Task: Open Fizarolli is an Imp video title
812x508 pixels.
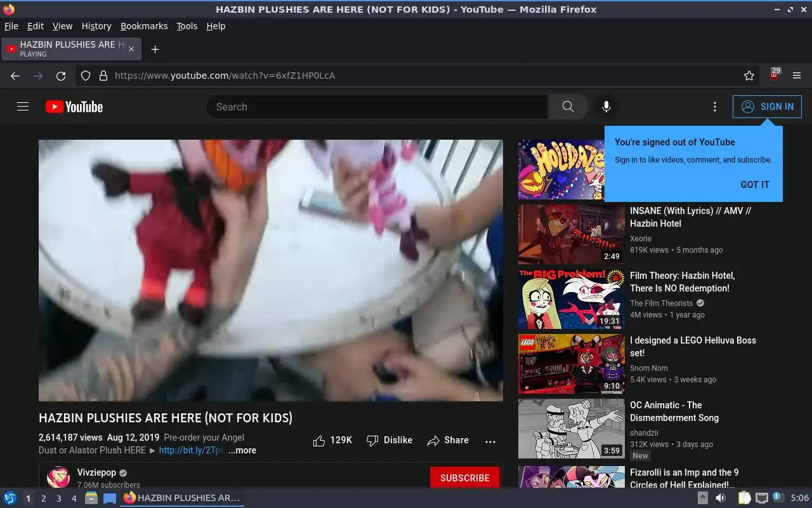Action: [x=684, y=479]
